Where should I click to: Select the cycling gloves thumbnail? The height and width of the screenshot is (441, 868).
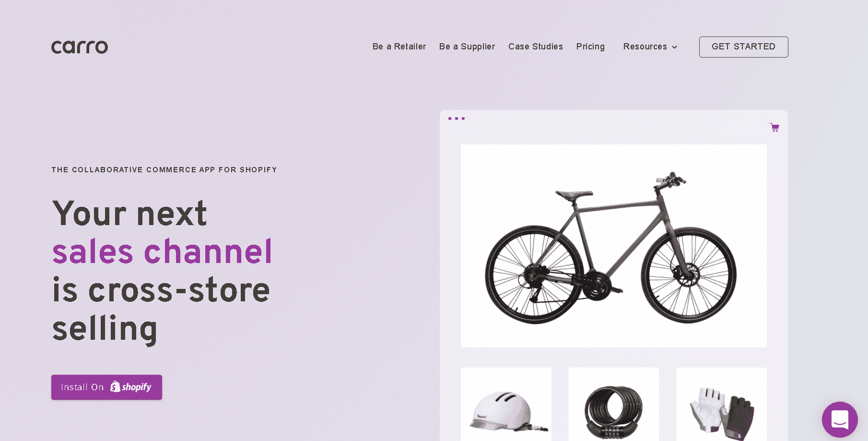pos(722,404)
